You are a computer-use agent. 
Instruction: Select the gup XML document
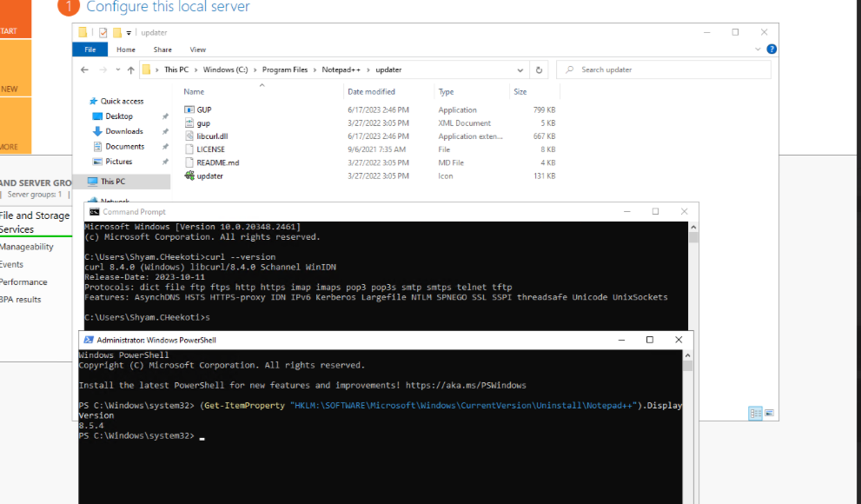click(x=203, y=123)
